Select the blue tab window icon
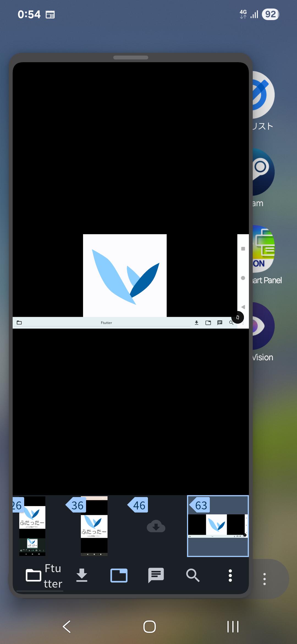This screenshot has height=644, width=297. click(119, 575)
